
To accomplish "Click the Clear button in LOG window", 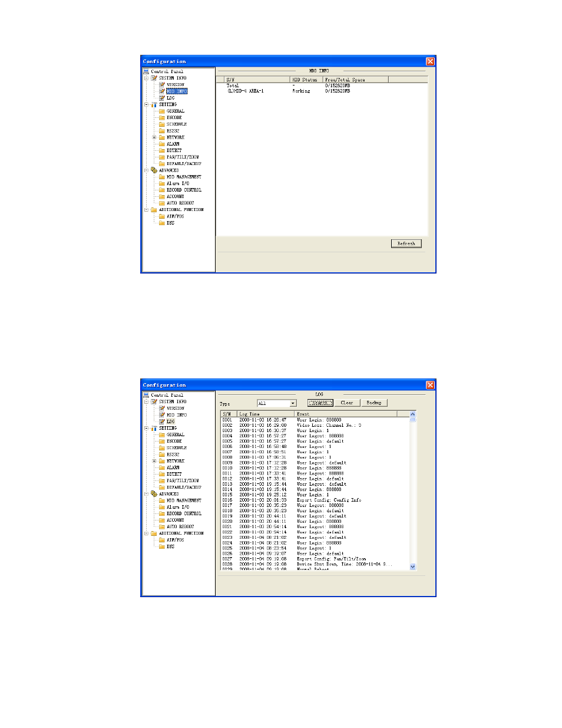I will point(347,403).
